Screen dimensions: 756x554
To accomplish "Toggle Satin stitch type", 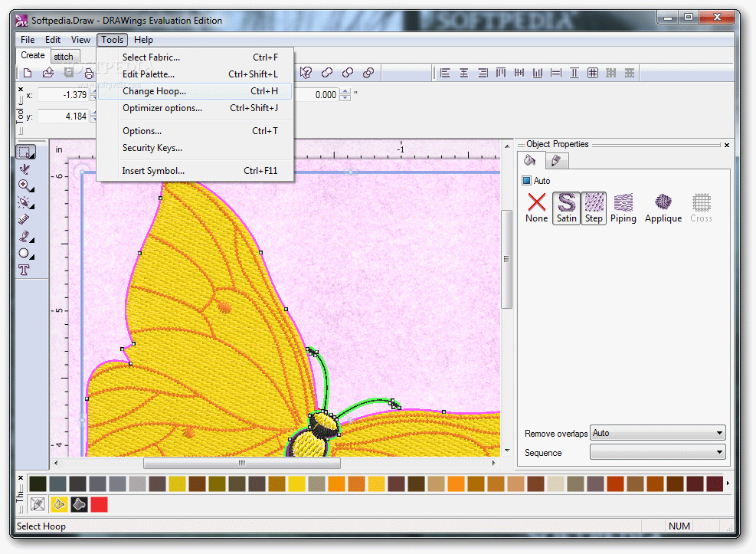I will (567, 208).
